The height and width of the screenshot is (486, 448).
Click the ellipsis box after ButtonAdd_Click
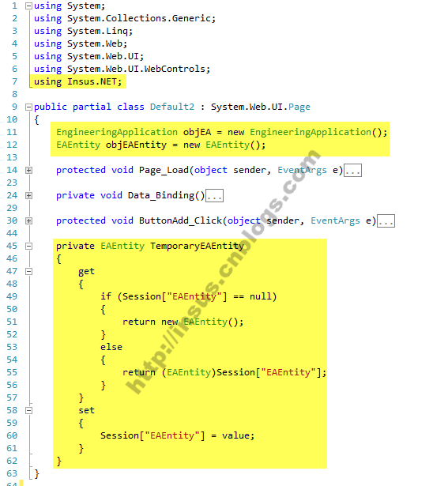[386, 221]
